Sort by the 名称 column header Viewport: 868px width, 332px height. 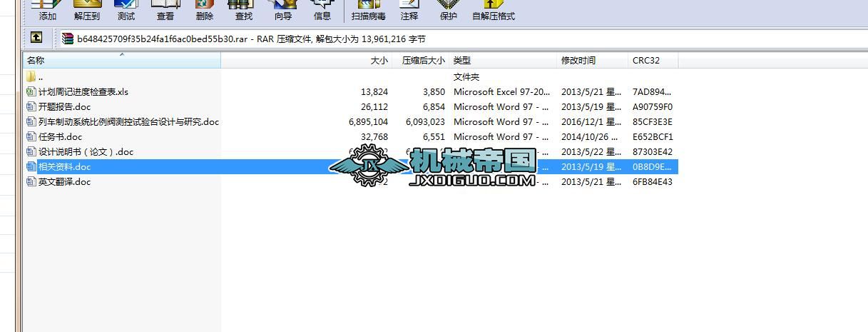click(122, 61)
